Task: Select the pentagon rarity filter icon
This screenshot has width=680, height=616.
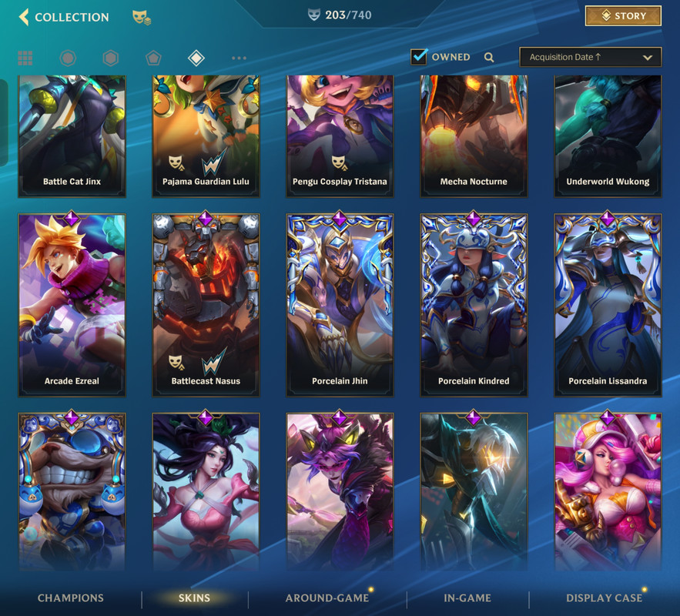Action: pyautogui.click(x=153, y=58)
